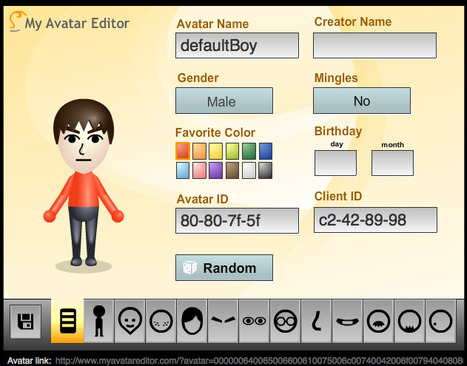
Task: Open the face shape tab
Action: click(130, 321)
